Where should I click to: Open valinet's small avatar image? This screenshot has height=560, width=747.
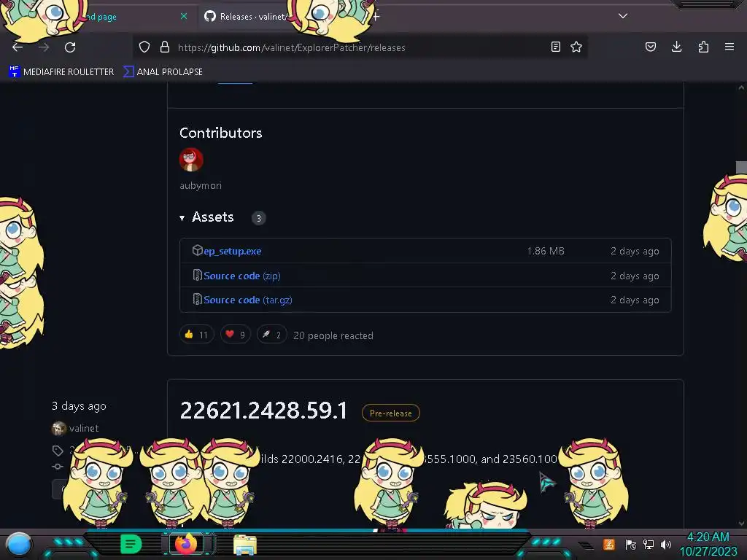tap(58, 429)
